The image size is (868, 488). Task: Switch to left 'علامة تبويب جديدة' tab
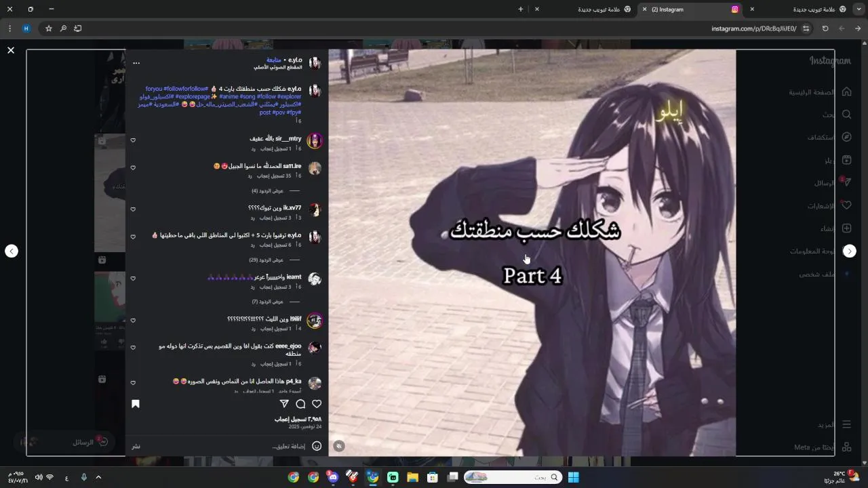tap(583, 9)
